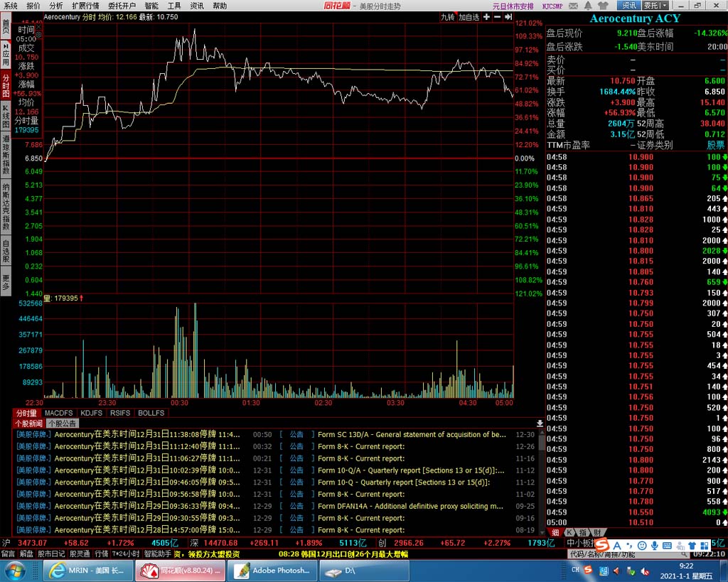Click the safely remove hardware tray icon
The height and width of the screenshot is (582, 728).
pyautogui.click(x=631, y=571)
